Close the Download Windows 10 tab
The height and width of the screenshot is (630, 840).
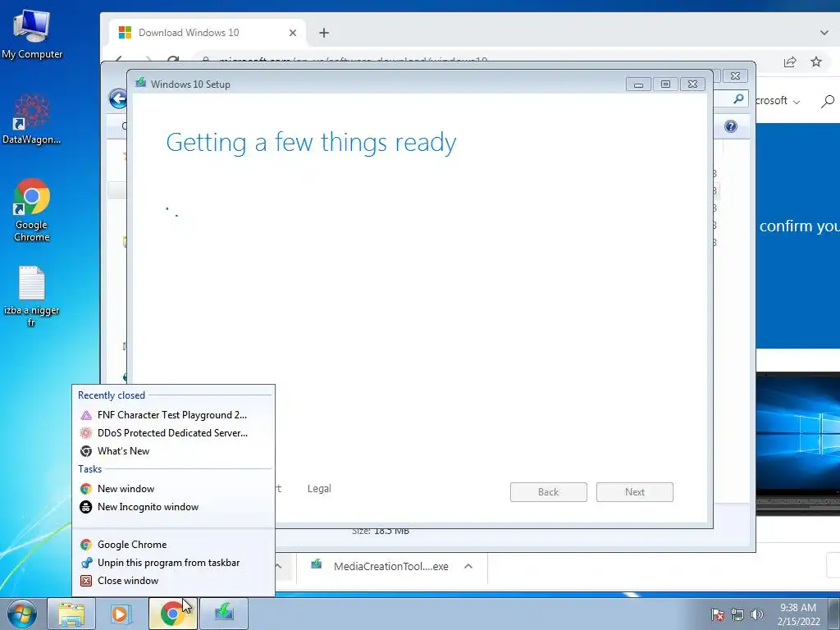click(293, 33)
